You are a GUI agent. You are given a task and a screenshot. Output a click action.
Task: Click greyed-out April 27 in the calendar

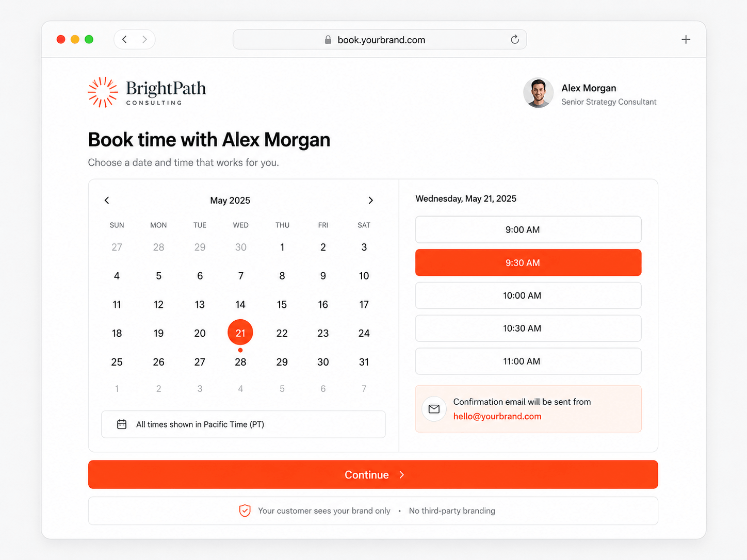117,247
